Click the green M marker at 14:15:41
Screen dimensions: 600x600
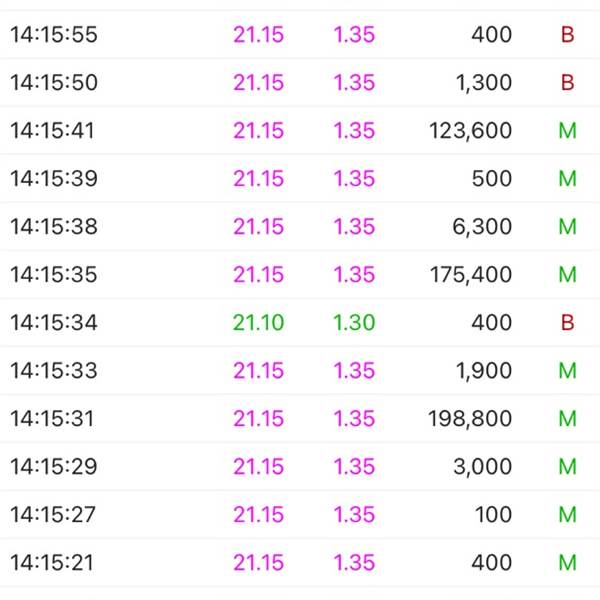coord(567,130)
